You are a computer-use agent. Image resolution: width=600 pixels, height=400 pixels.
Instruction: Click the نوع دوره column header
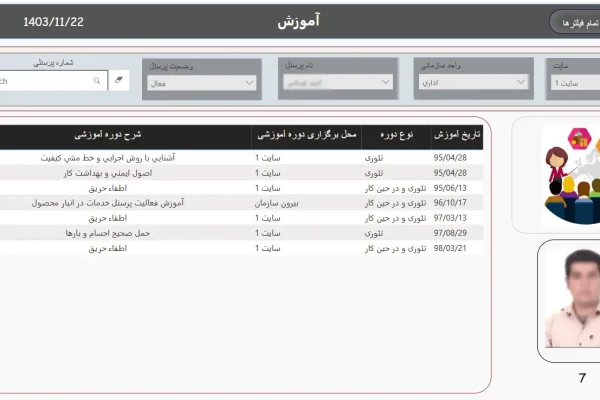click(x=396, y=135)
